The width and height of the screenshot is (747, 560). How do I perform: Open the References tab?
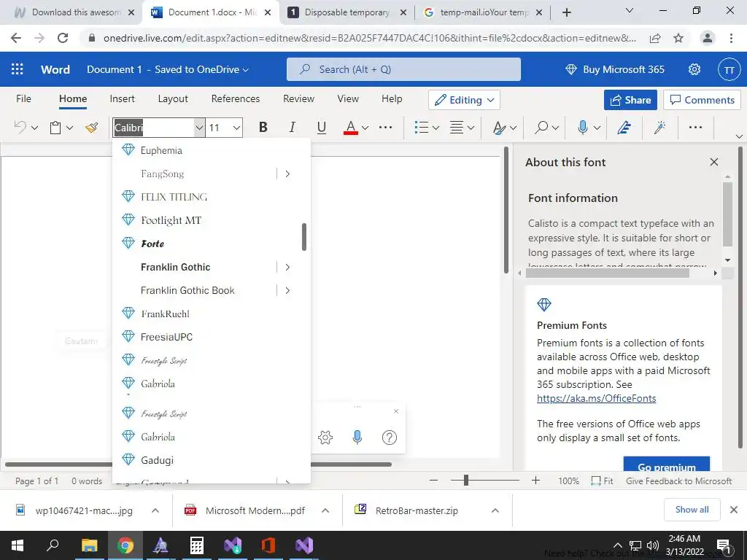tap(236, 99)
